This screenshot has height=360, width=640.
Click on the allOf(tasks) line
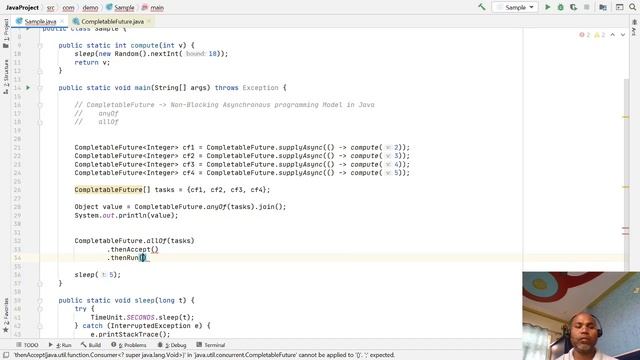click(x=134, y=241)
